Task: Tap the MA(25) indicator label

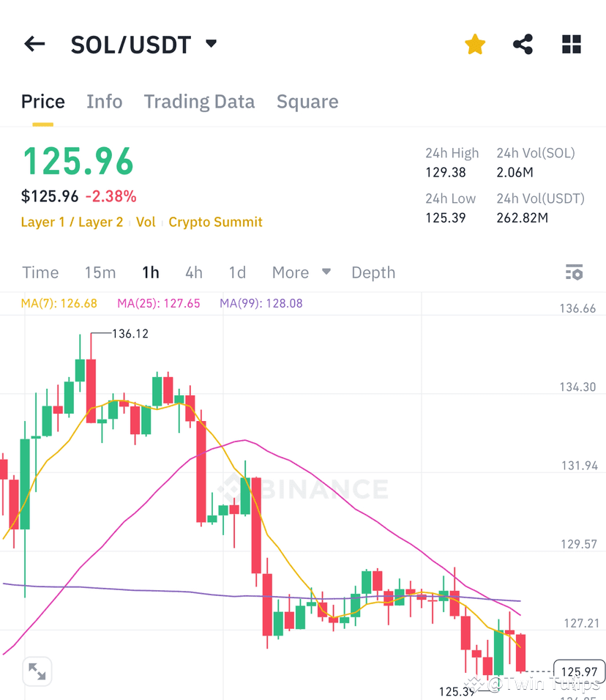Action: [x=158, y=302]
